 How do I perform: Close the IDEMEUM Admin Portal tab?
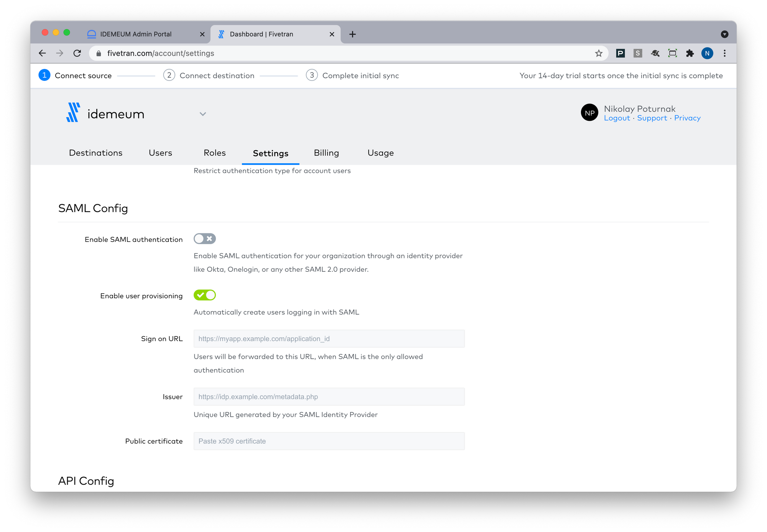pyautogui.click(x=202, y=34)
